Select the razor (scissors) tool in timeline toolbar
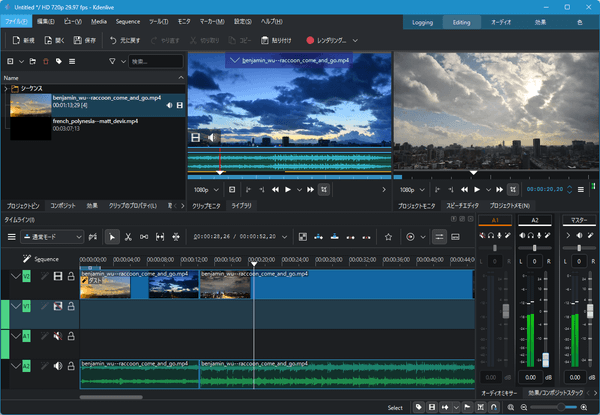Screen dimensions: 600x415 point(129,237)
